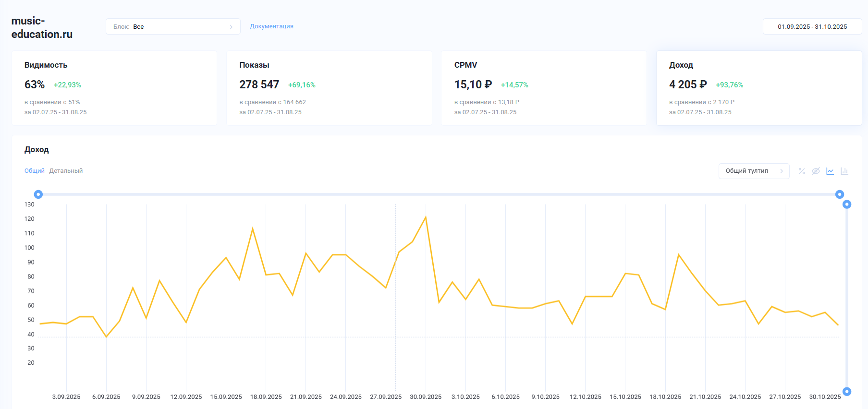Switch to bar chart view icon
868x409 pixels.
(x=844, y=171)
